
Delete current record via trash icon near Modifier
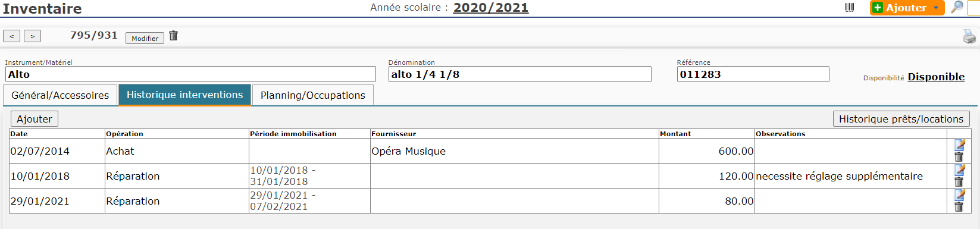click(x=174, y=36)
